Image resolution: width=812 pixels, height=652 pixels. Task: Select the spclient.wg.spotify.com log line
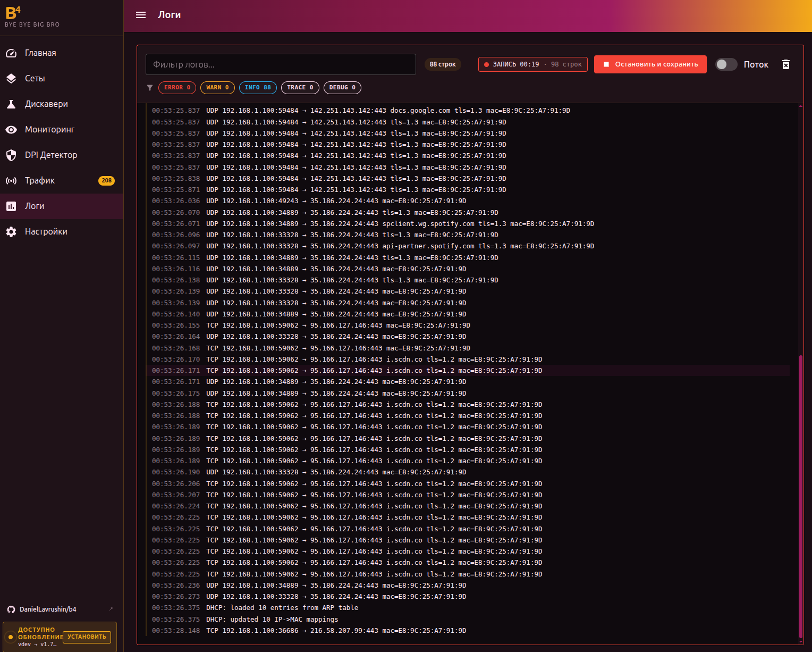click(468, 224)
